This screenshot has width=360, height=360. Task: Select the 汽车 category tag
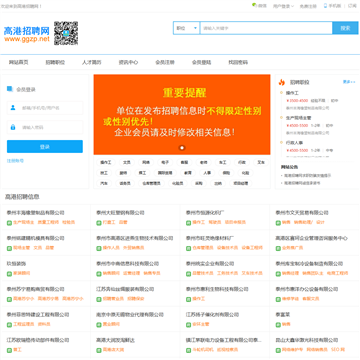104,183
